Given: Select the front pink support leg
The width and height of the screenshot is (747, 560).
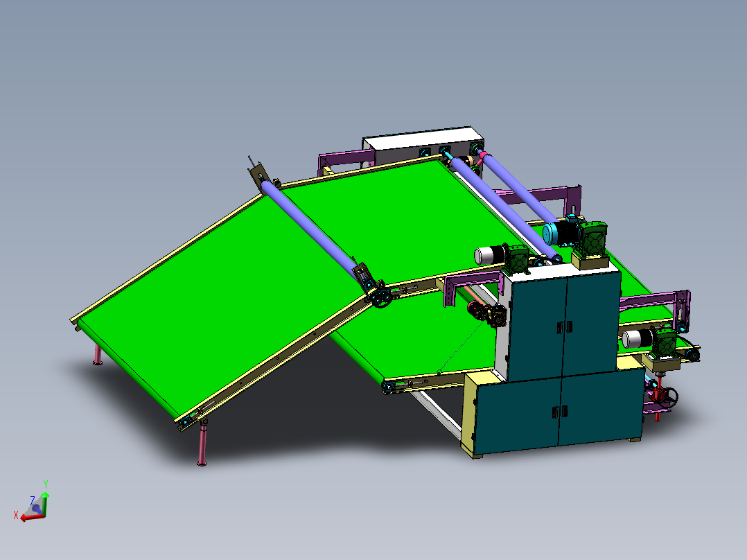Looking at the screenshot, I should pos(202,442).
